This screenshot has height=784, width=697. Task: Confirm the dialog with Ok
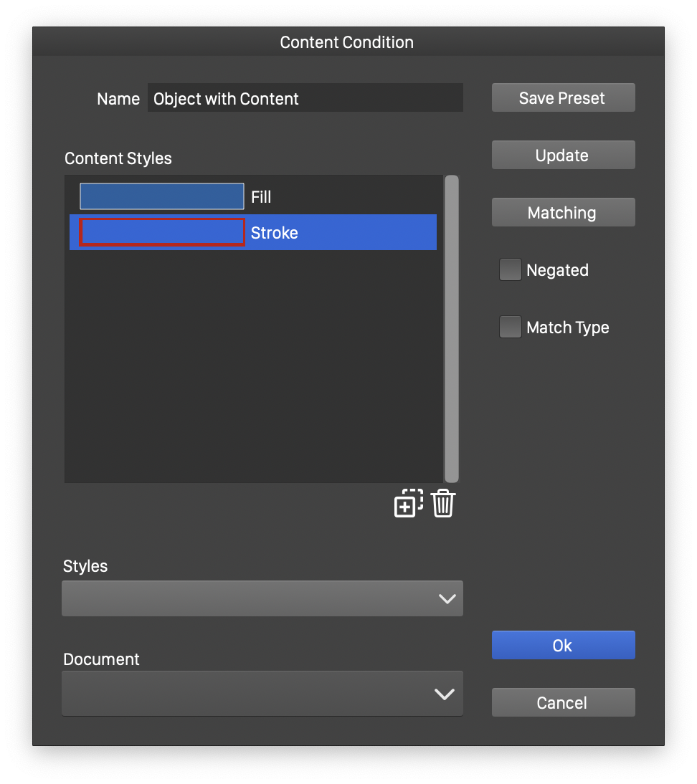tap(563, 645)
